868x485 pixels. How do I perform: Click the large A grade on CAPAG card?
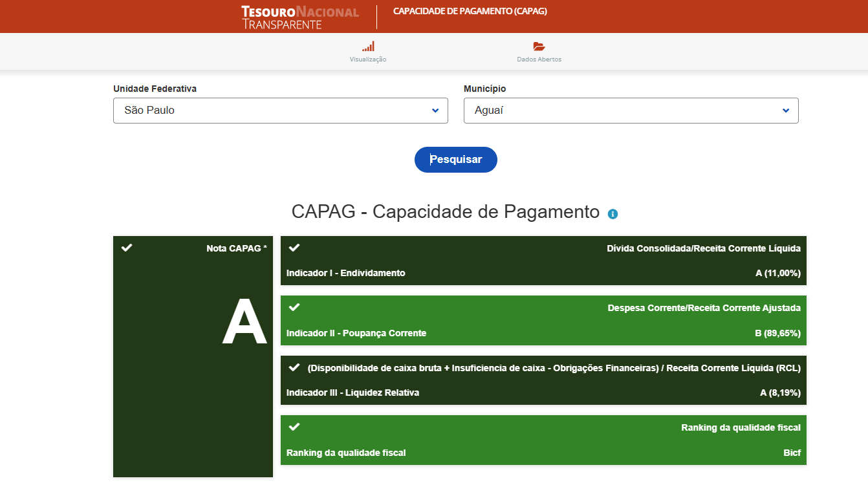coord(244,323)
